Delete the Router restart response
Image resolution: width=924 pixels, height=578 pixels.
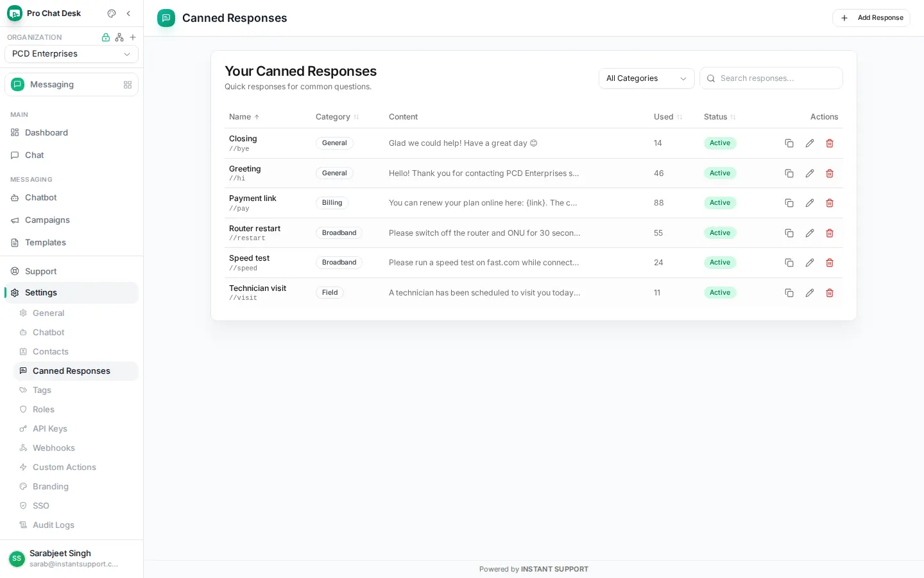click(x=830, y=233)
